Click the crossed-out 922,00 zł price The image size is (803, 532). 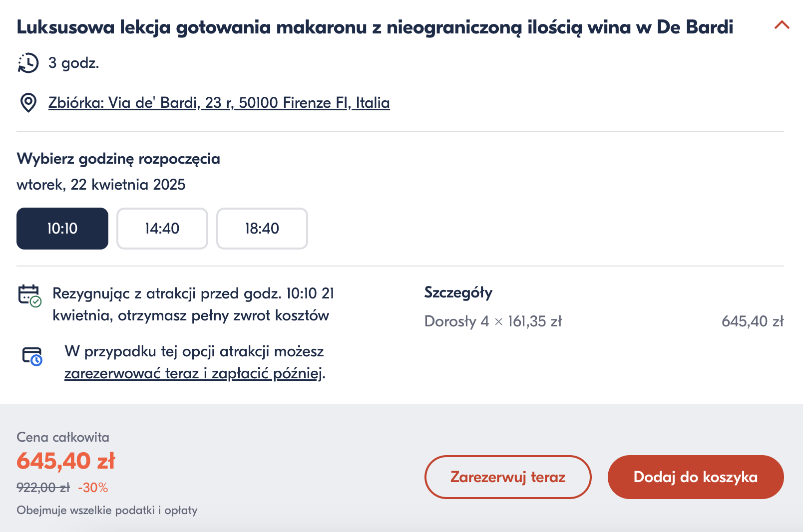[x=43, y=488]
